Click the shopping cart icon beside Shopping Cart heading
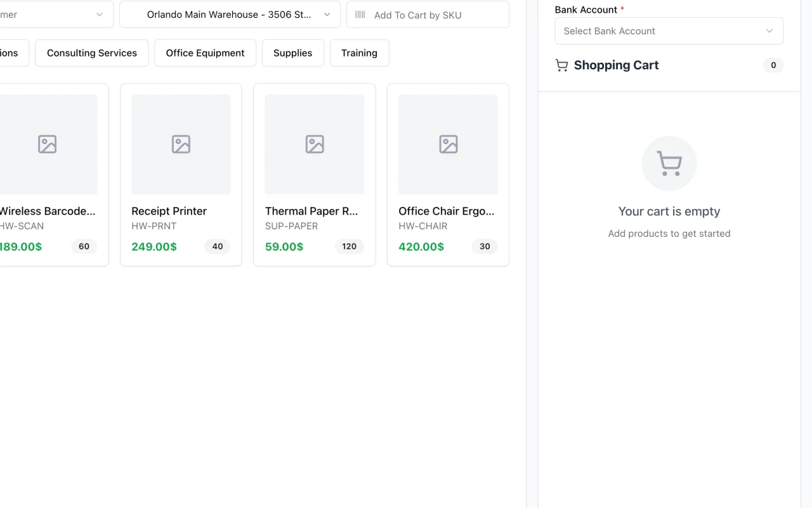812x508 pixels. coord(561,65)
